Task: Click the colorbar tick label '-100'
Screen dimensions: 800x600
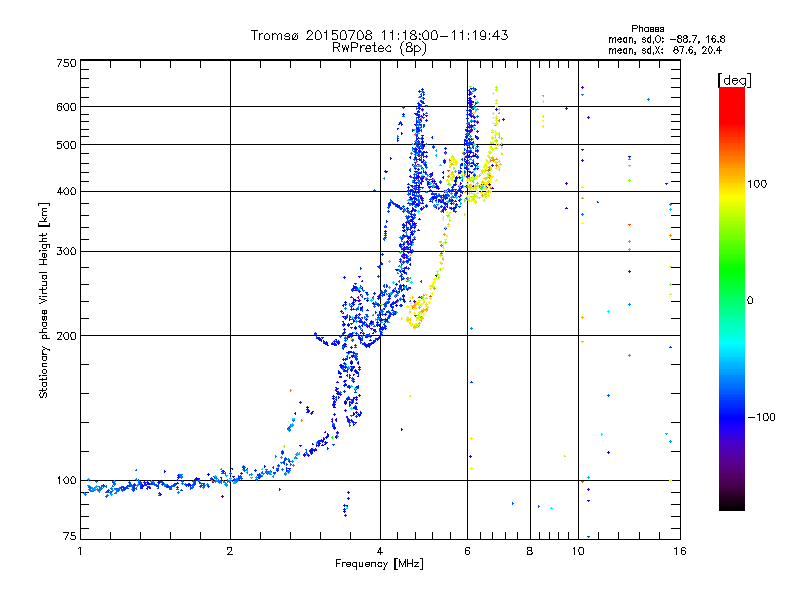Action: 761,417
